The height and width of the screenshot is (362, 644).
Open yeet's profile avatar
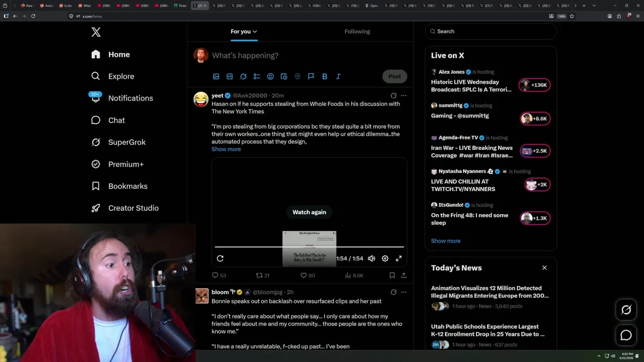click(201, 99)
